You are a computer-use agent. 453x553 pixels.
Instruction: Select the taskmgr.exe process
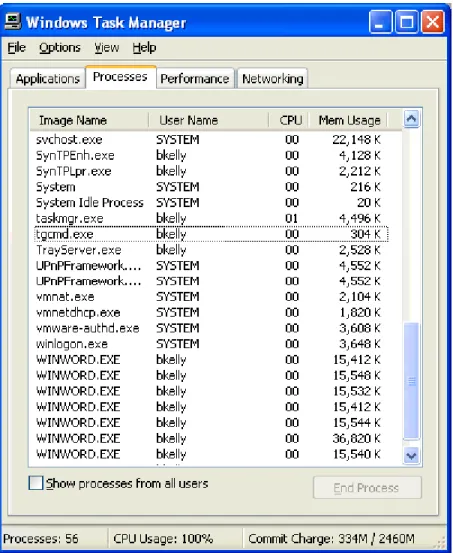click(x=211, y=218)
